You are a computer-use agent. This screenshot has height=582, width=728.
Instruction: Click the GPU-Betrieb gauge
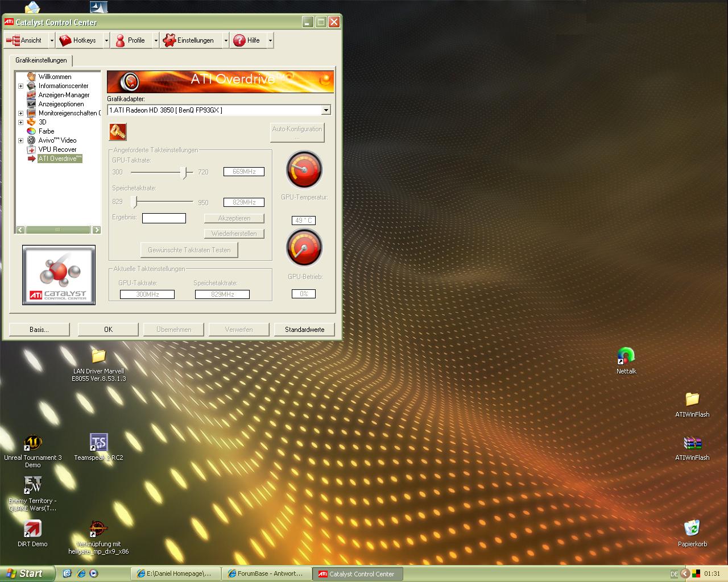click(304, 248)
